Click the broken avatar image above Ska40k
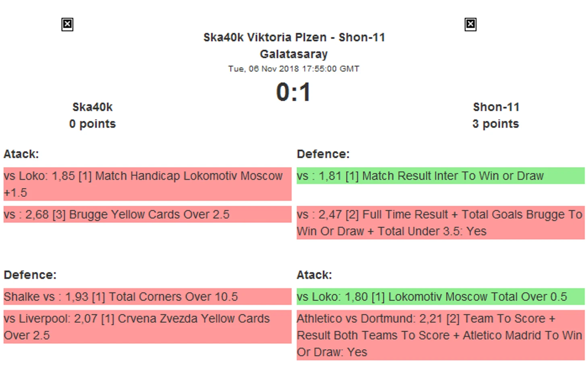The width and height of the screenshot is (588, 386). point(67,25)
